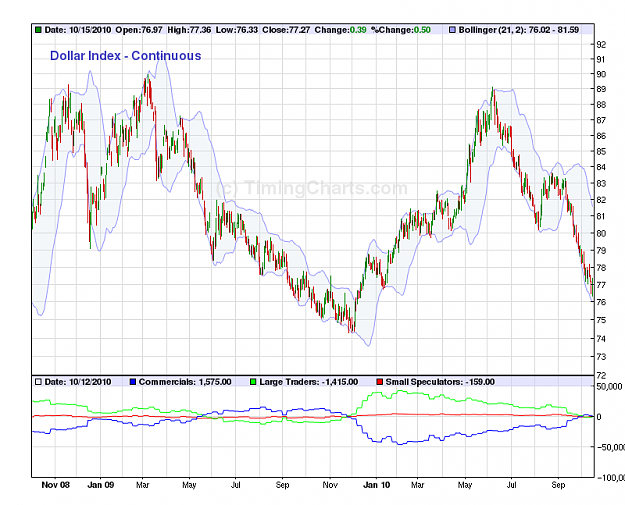This screenshot has height=505, width=625.
Task: Click the 'Dollar Index - Continuous' chart title
Action: [126, 56]
